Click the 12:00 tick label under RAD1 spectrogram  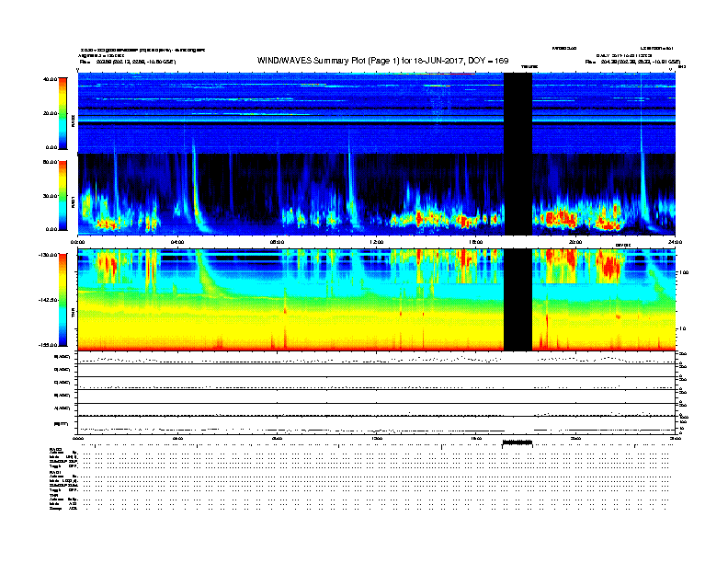[x=377, y=242]
